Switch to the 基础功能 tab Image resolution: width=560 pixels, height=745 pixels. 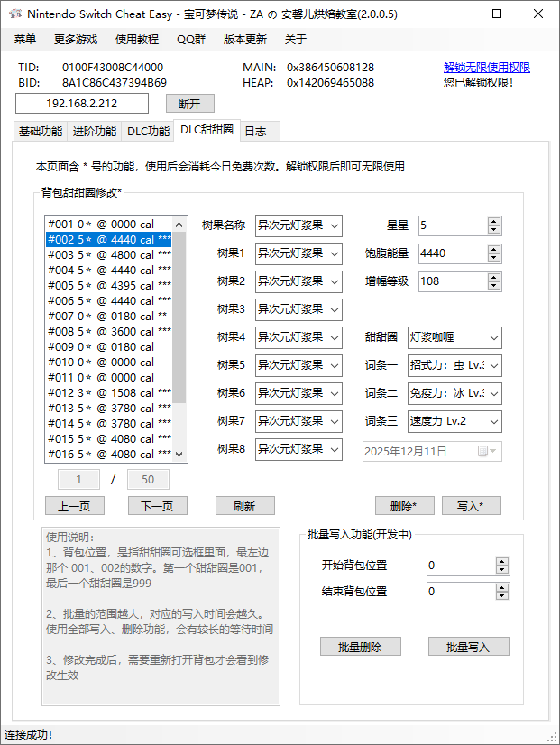pyautogui.click(x=41, y=131)
